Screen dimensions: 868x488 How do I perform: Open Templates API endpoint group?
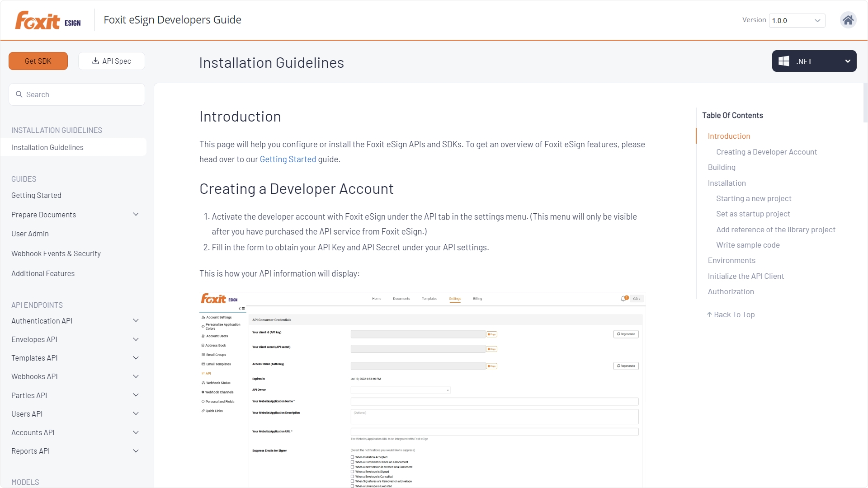(34, 358)
